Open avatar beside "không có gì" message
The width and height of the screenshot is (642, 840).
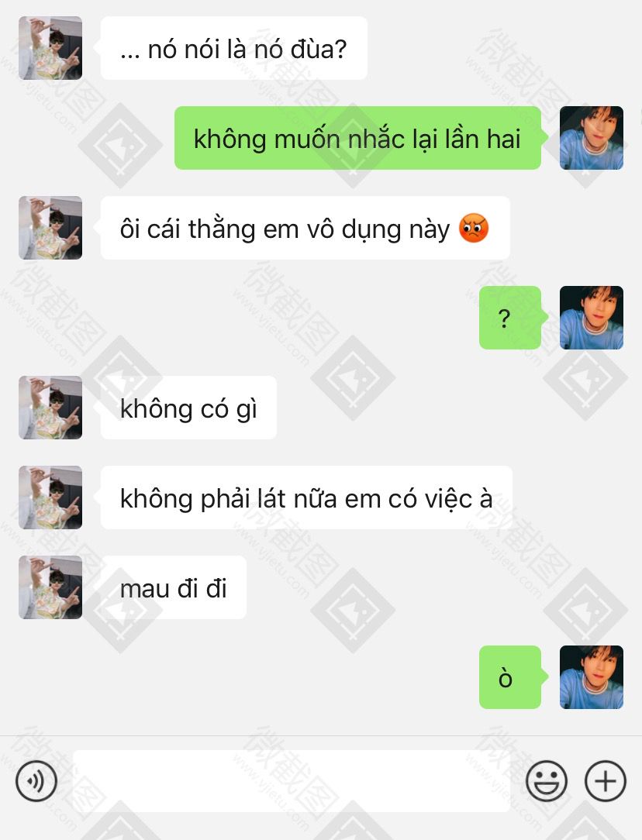pos(50,408)
